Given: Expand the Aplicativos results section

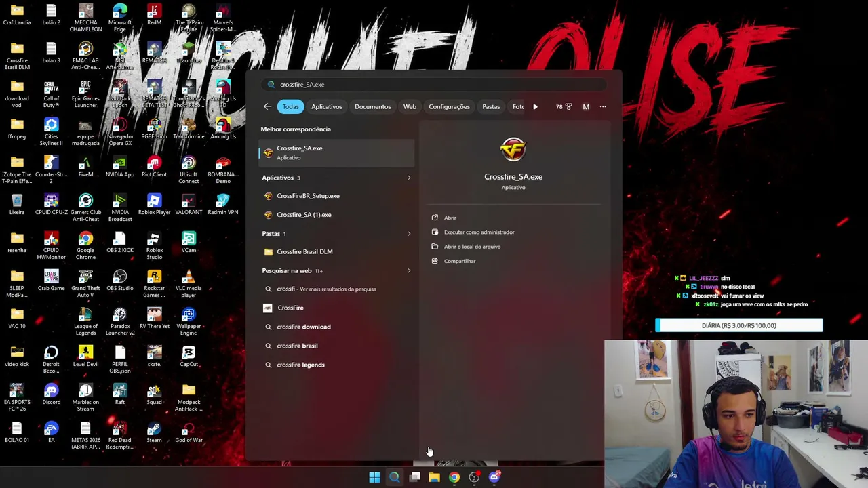Looking at the screenshot, I should tap(409, 178).
